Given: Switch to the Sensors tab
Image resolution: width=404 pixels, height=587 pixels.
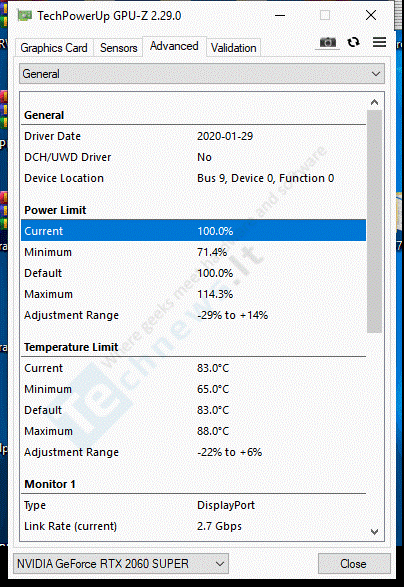Looking at the screenshot, I should [118, 48].
